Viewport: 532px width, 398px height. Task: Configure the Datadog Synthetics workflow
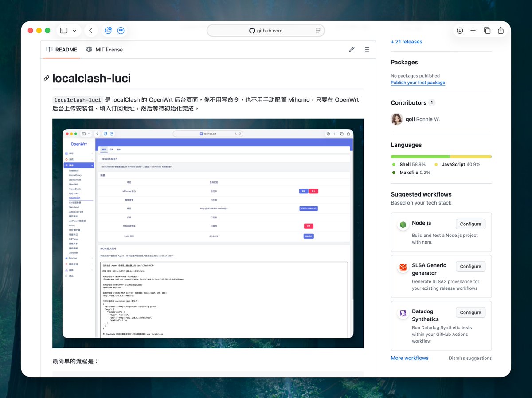click(470, 312)
